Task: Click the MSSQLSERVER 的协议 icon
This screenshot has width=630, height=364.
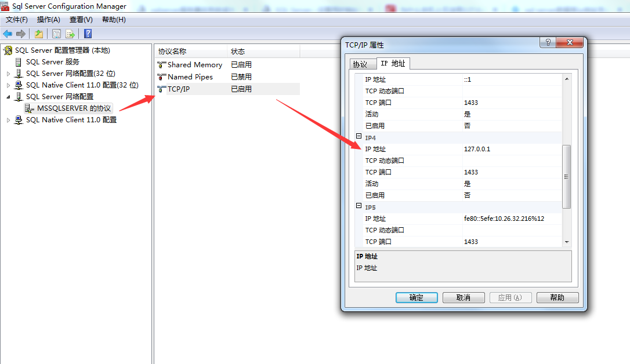Action: coord(30,108)
